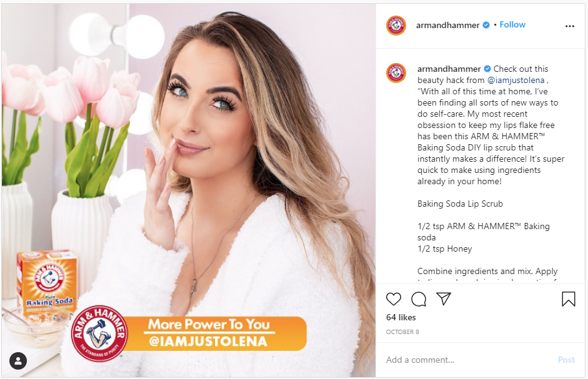This screenshot has width=588, height=379.
Task: Click the Post comment button
Action: (x=566, y=360)
